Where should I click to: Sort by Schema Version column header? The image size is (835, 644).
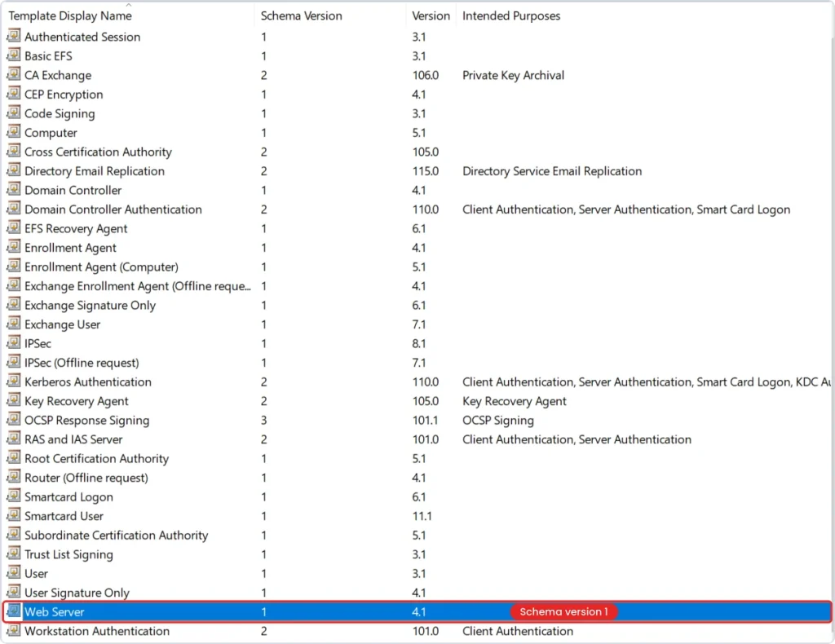point(302,16)
